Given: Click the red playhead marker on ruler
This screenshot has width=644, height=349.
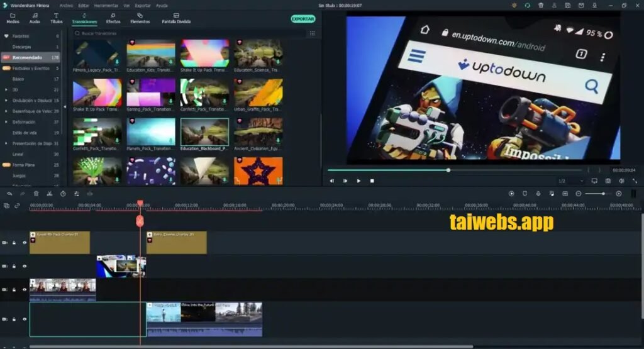Looking at the screenshot, I should [x=140, y=204].
